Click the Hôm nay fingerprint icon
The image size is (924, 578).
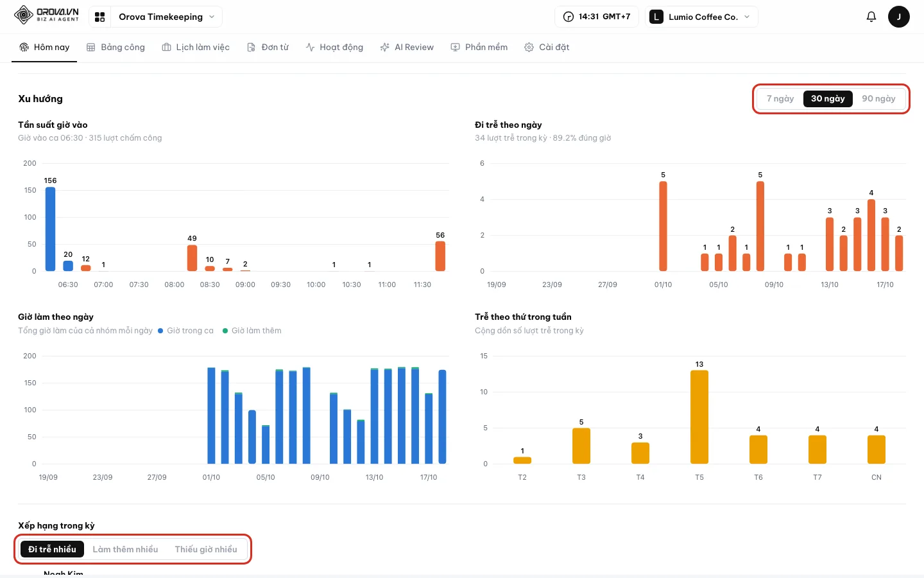click(24, 47)
